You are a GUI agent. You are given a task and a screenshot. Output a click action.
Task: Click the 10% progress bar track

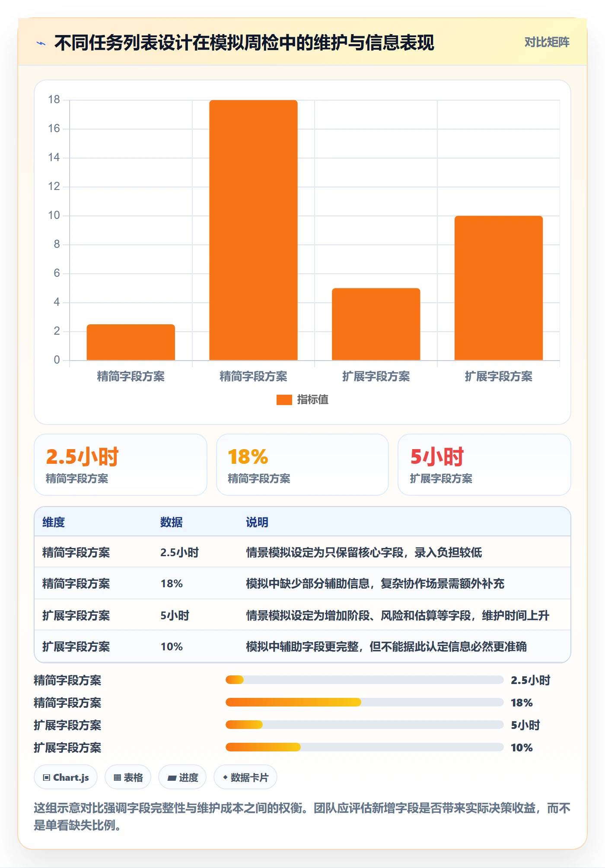[364, 748]
